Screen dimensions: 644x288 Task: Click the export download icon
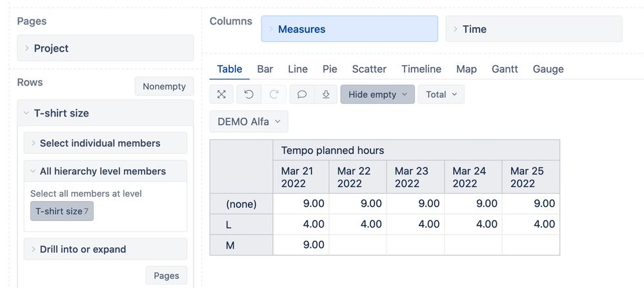pyautogui.click(x=326, y=94)
